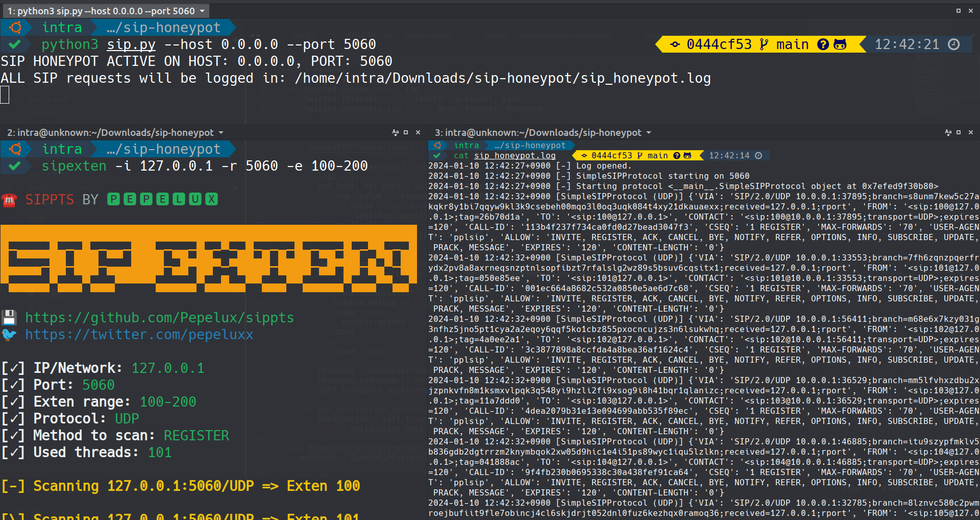Viewport: 980px width, 520px height.
Task: Click the Ubuntu logo in terminal 1 prompt
Action: point(15,28)
